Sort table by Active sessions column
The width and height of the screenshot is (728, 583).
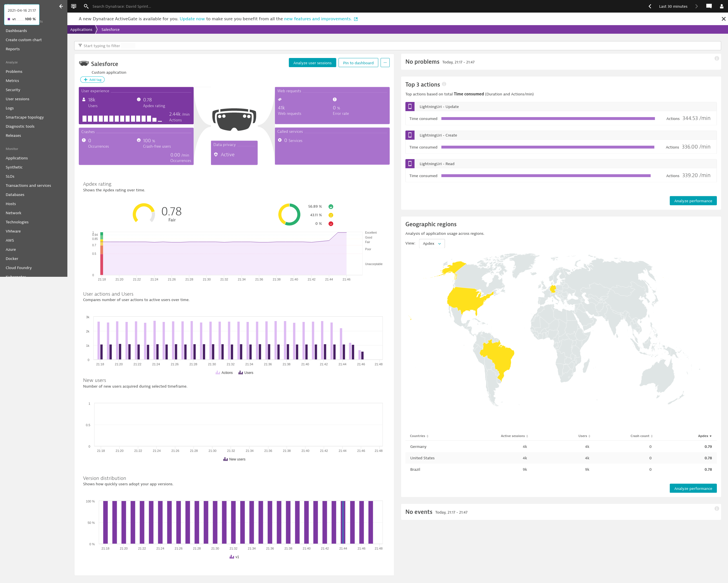(514, 436)
